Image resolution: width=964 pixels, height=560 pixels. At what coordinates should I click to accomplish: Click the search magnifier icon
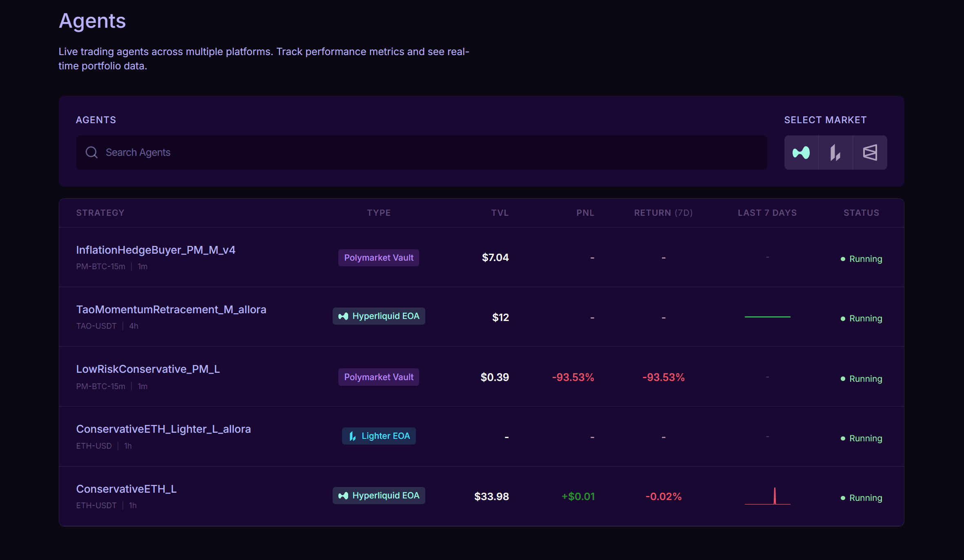pyautogui.click(x=91, y=153)
